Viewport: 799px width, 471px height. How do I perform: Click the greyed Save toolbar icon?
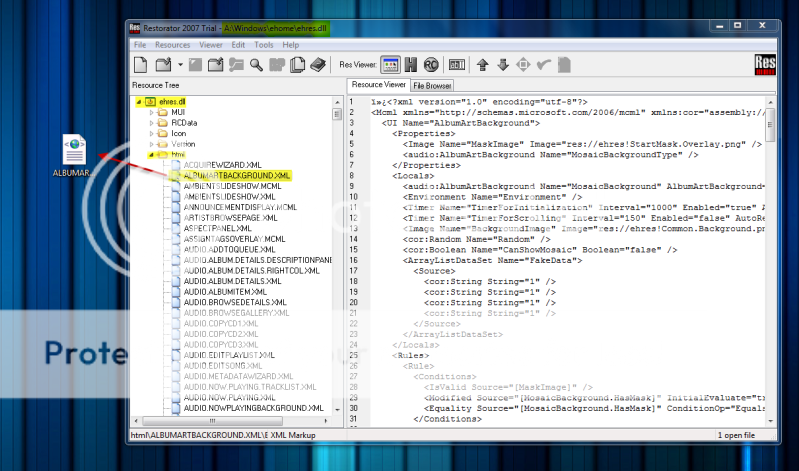tap(195, 65)
